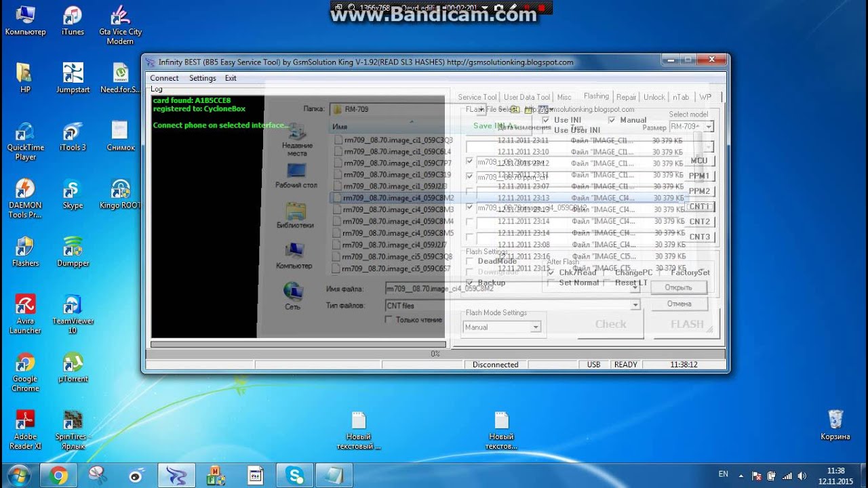The width and height of the screenshot is (868, 488).
Task: Click Chrome icon in taskbar
Action: pos(58,476)
